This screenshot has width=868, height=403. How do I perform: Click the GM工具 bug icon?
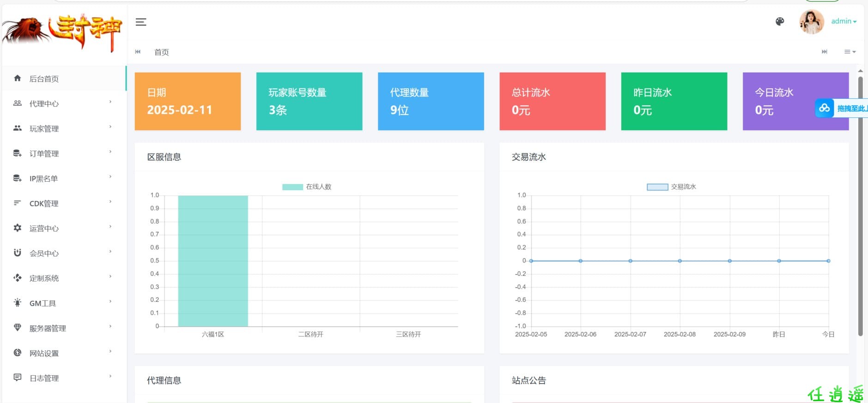click(18, 303)
